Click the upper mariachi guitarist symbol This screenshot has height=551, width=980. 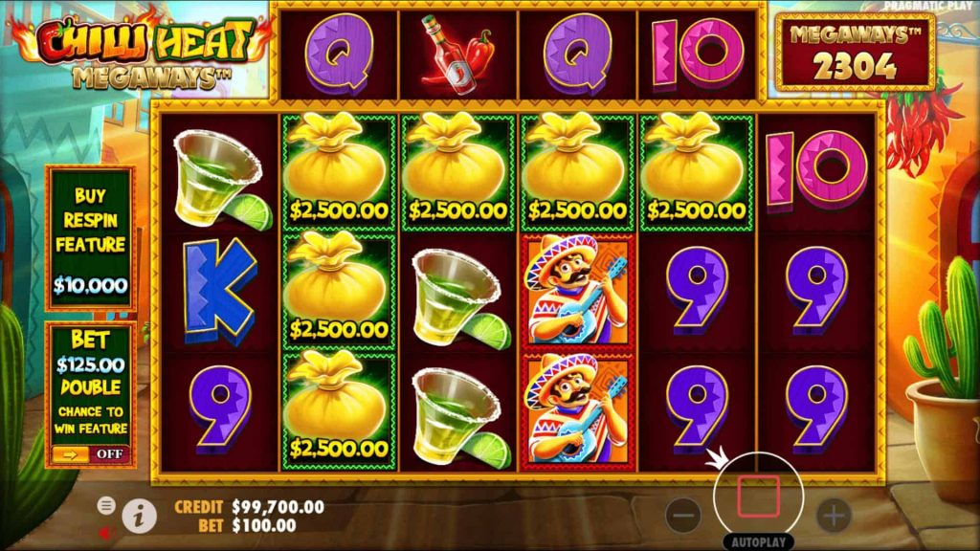tap(577, 291)
